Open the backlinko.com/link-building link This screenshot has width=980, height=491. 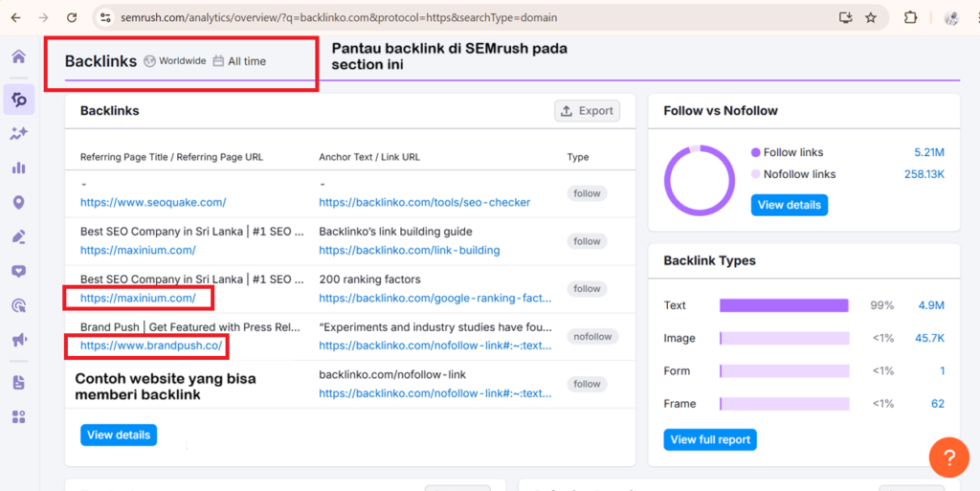[410, 251]
